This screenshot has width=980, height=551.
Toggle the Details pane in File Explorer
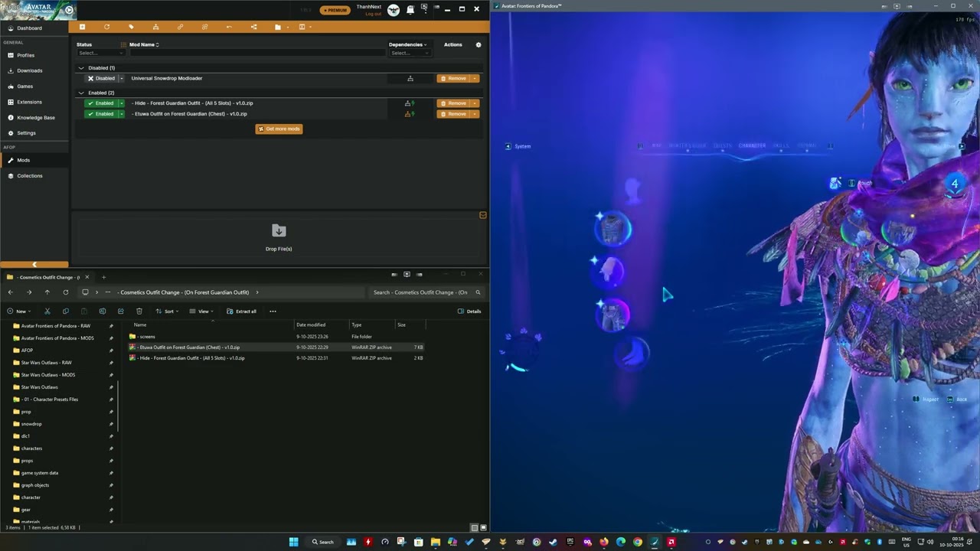469,311
